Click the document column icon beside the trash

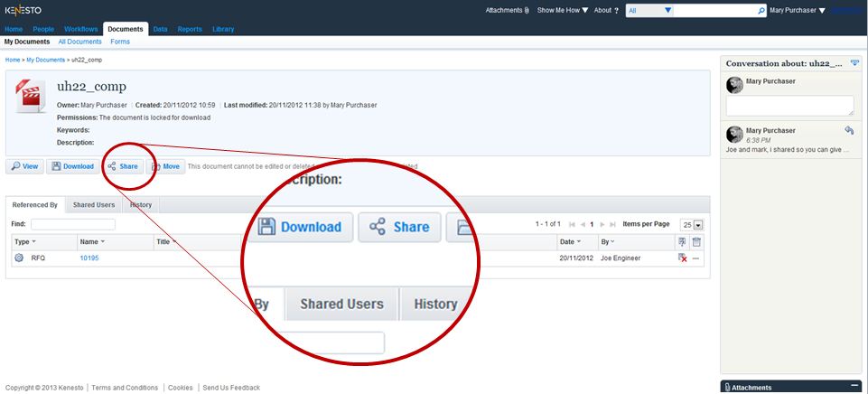tap(682, 241)
